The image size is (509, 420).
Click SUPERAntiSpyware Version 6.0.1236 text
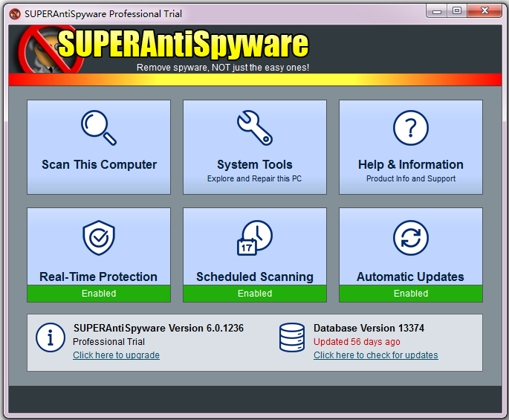pyautogui.click(x=158, y=328)
